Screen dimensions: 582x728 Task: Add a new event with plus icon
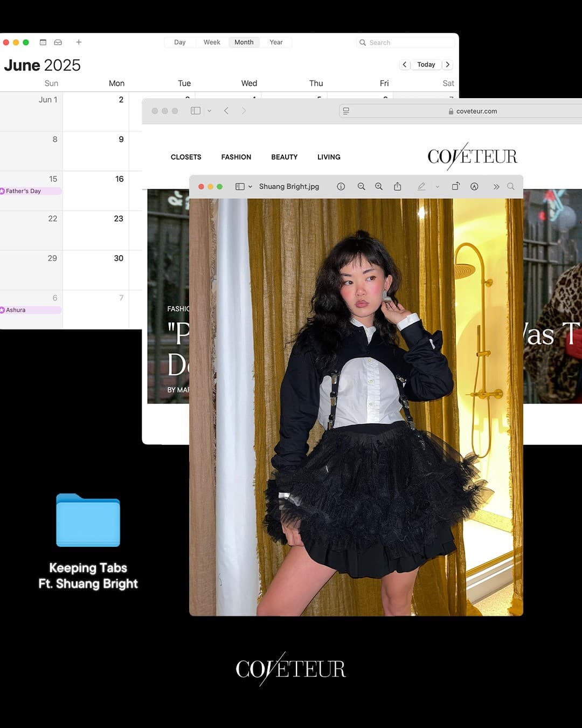[79, 42]
